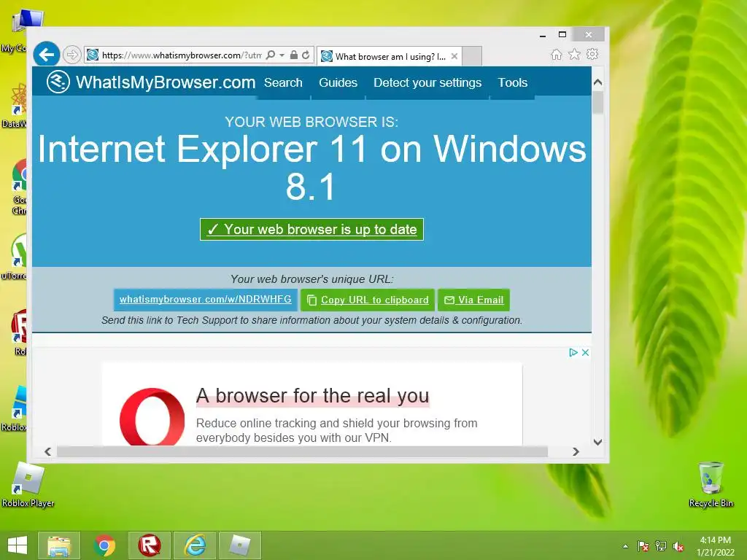The height and width of the screenshot is (560, 747).
Task: Click the Opera logo in the ad
Action: 152,417
